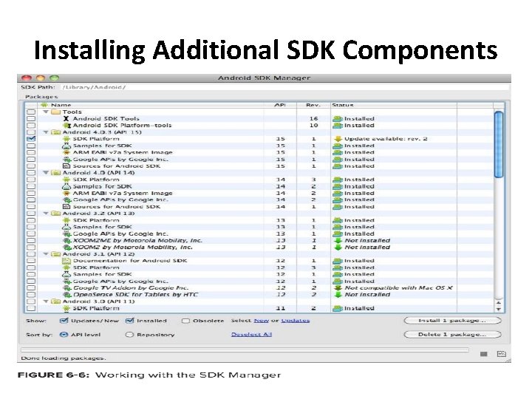Click the Sources for Android SDK icon, API 15

pos(66,166)
